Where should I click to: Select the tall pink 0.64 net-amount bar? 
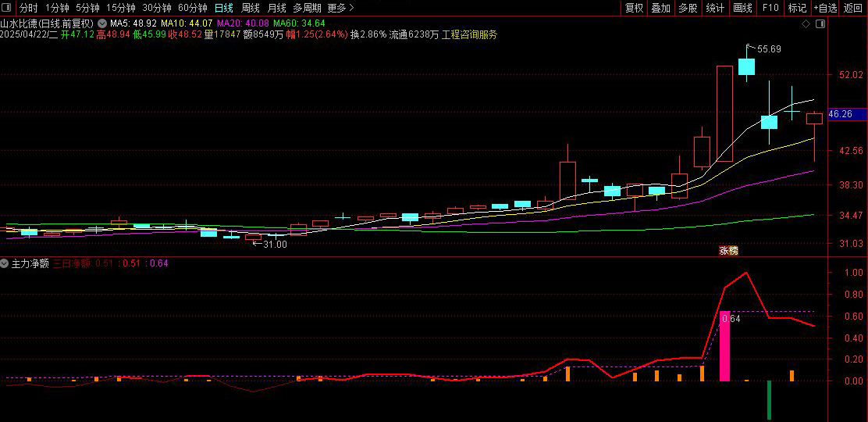[724, 346]
